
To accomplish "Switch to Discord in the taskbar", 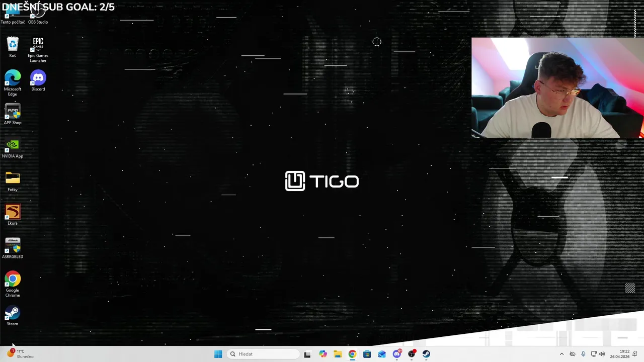I will click(x=397, y=354).
